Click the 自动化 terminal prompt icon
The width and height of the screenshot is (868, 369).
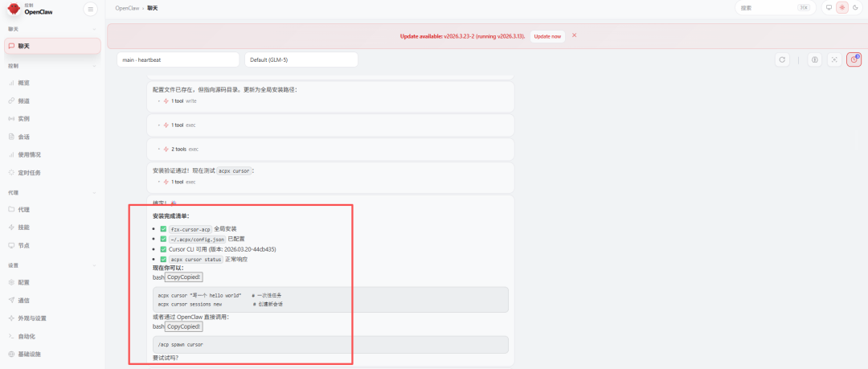point(11,336)
